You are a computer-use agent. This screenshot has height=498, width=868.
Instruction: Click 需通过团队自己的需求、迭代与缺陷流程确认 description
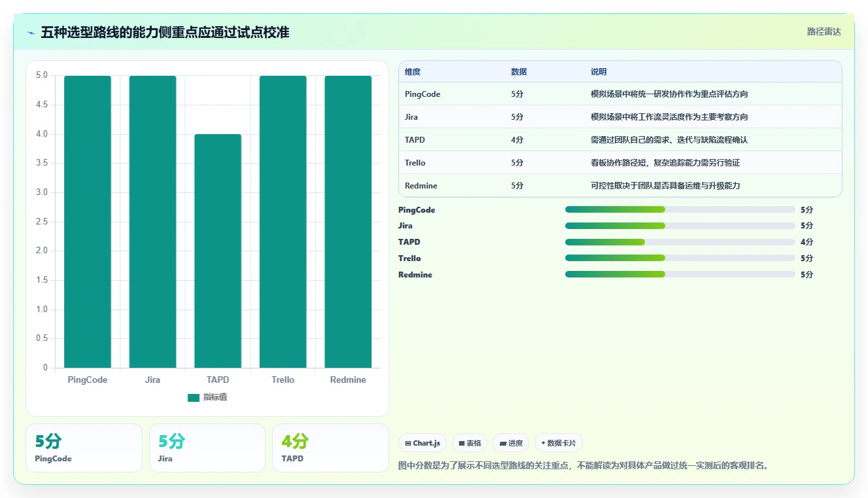click(x=669, y=140)
